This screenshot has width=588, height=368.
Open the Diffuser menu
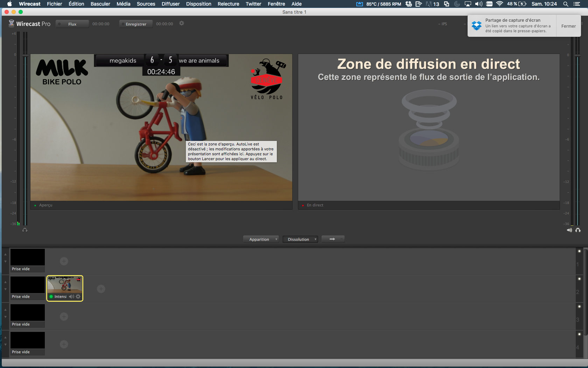coord(170,4)
